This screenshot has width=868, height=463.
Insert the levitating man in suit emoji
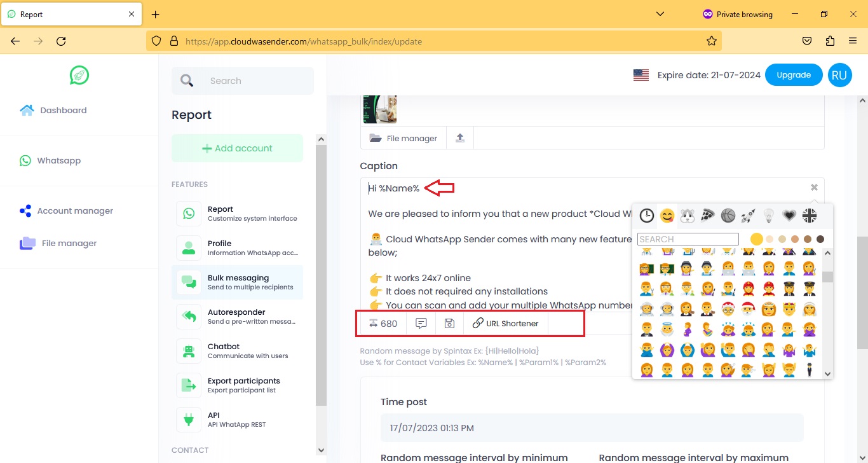[809, 370]
